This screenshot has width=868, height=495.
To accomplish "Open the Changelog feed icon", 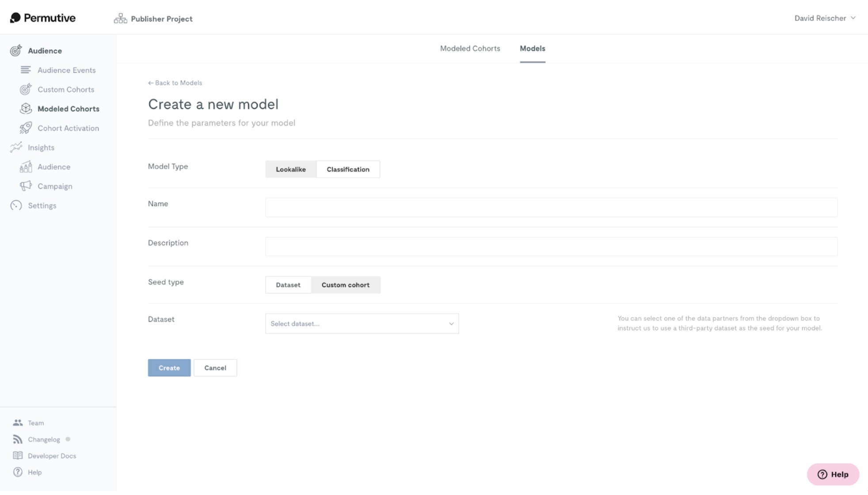I will (18, 439).
